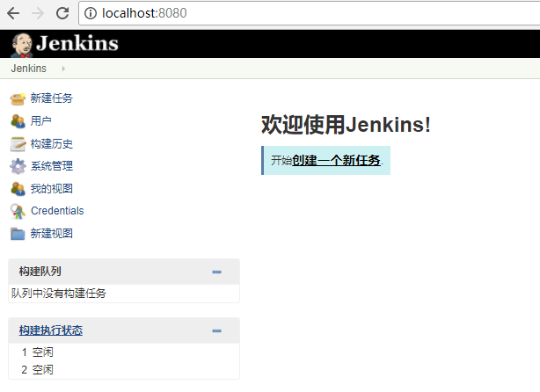The width and height of the screenshot is (540, 392).
Task: Open 我的视图 link
Action: click(52, 189)
